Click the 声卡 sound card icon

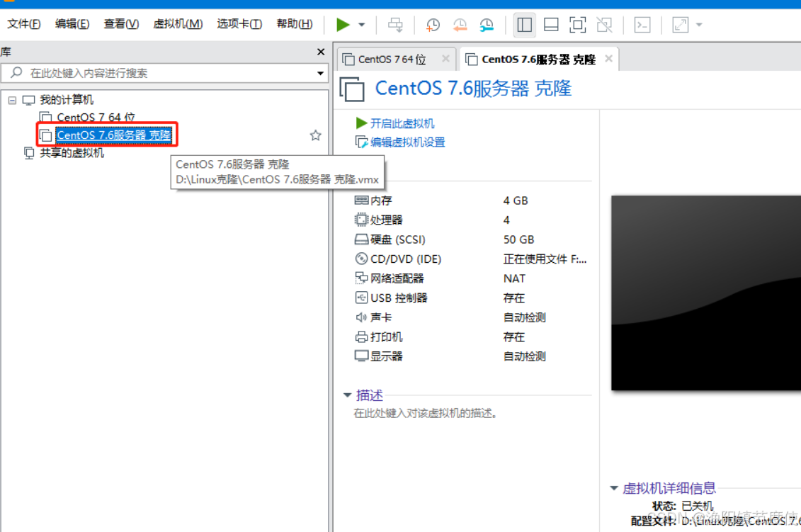(361, 317)
